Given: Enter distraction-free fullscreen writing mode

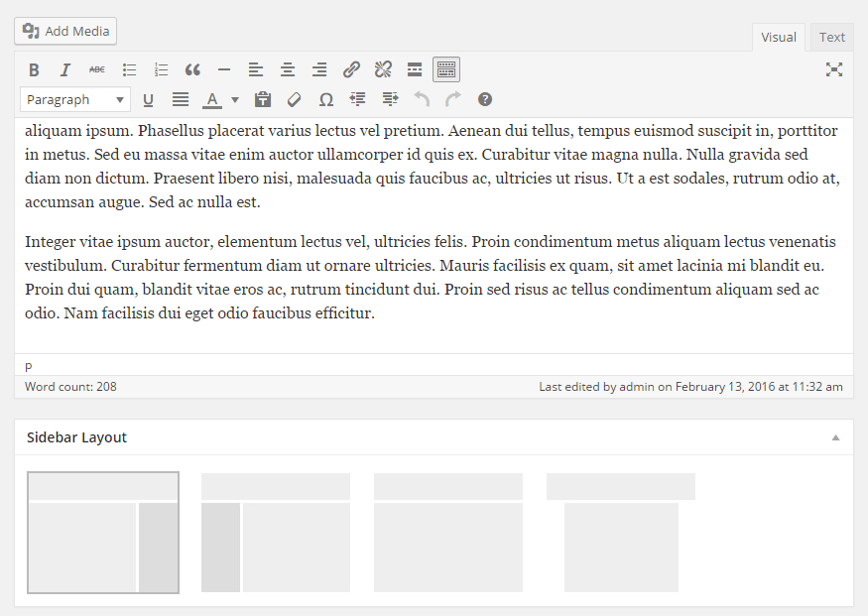Looking at the screenshot, I should 834,69.
